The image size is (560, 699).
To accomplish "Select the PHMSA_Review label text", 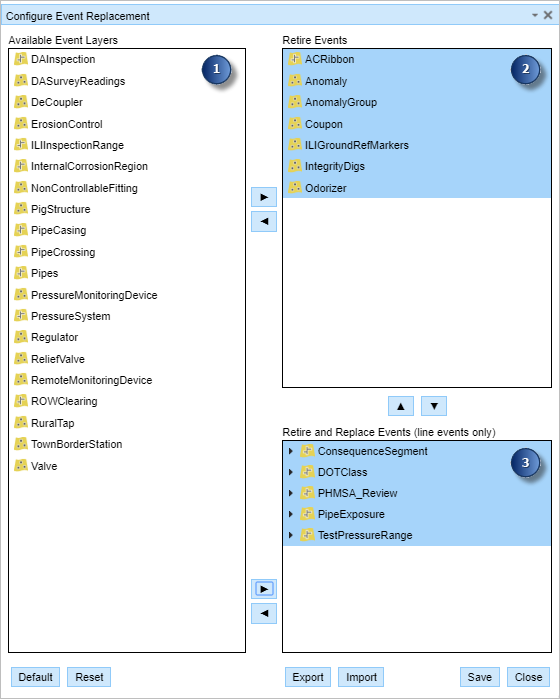I will tap(357, 493).
